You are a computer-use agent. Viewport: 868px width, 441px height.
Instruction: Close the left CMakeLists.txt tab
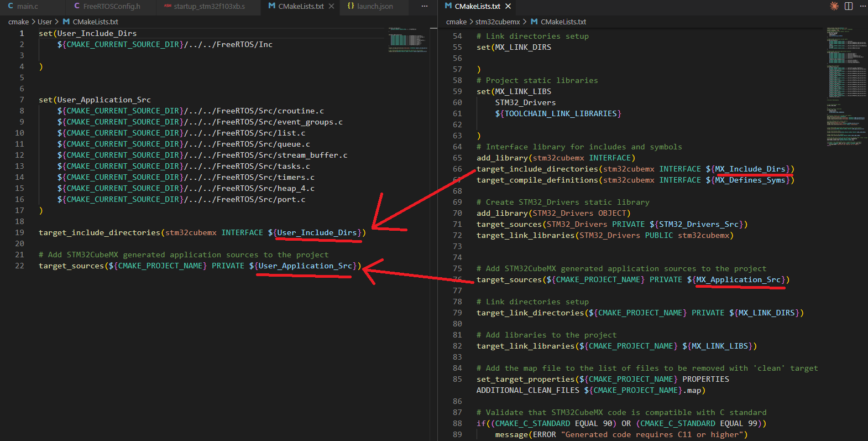tap(331, 6)
